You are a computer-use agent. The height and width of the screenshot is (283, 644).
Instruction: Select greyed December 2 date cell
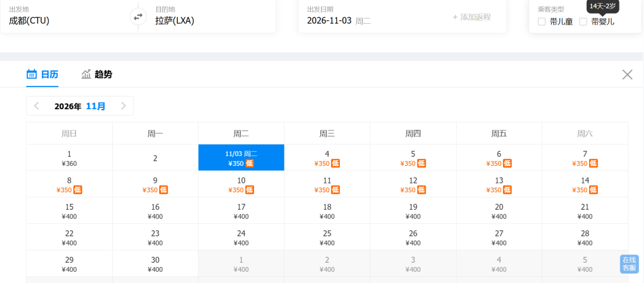(x=327, y=264)
